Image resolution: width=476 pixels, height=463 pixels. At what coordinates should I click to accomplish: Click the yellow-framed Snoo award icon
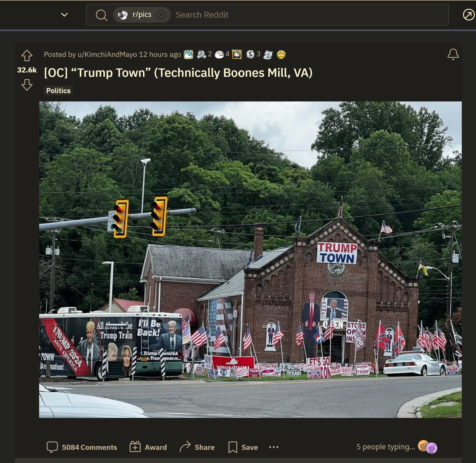tap(237, 54)
